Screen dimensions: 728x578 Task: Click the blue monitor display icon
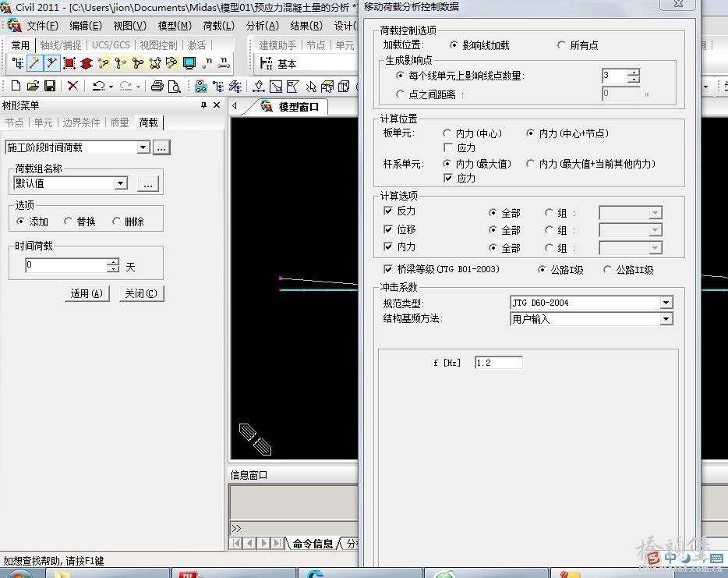pyautogui.click(x=189, y=62)
